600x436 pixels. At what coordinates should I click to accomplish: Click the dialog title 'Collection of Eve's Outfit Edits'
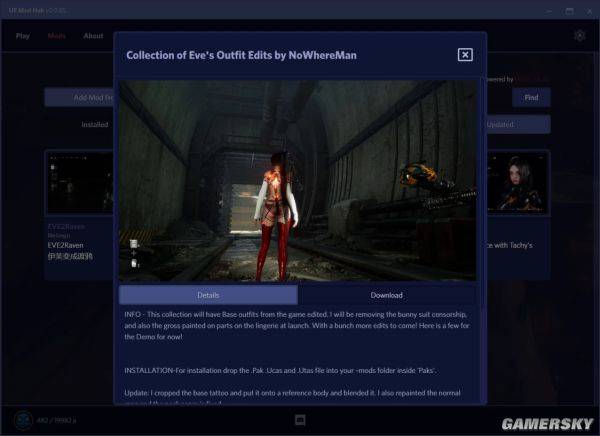coord(241,55)
